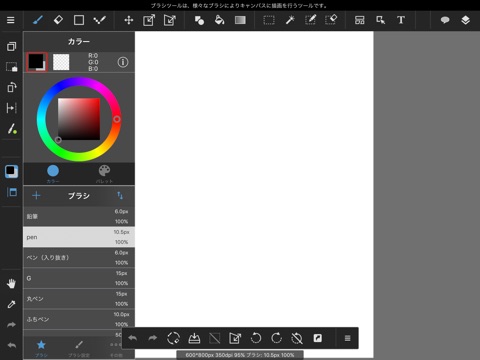Open the hamburger main menu
Viewport: 480px width, 360px height.
(x=11, y=20)
